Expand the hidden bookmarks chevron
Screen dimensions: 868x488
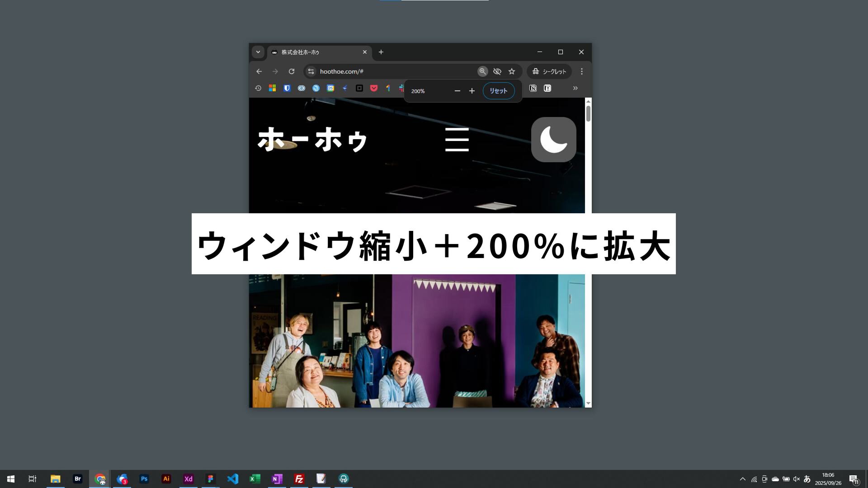[575, 88]
